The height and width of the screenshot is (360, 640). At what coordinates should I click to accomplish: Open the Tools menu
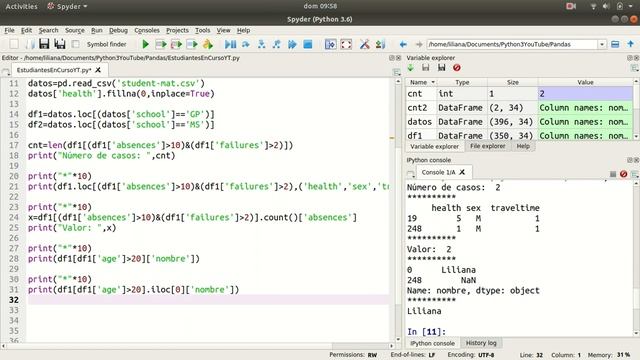(x=202, y=30)
